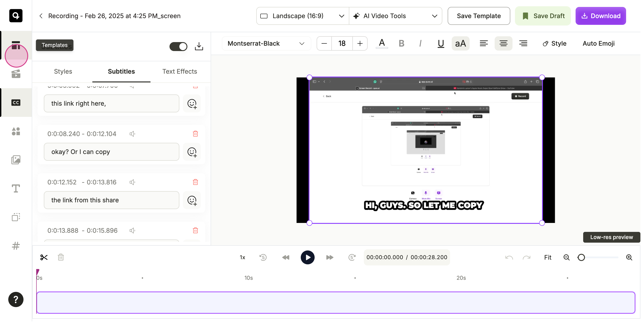644x325 pixels.
Task: Click the purple Download button
Action: (600, 16)
